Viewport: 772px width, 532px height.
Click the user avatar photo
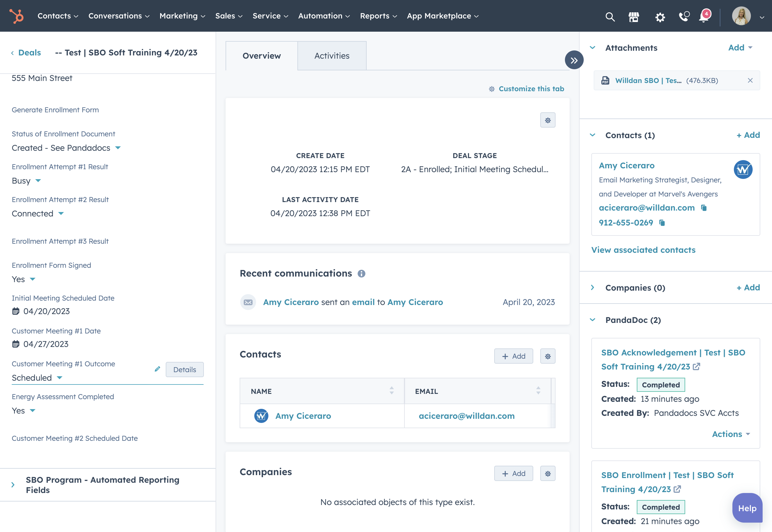point(741,16)
